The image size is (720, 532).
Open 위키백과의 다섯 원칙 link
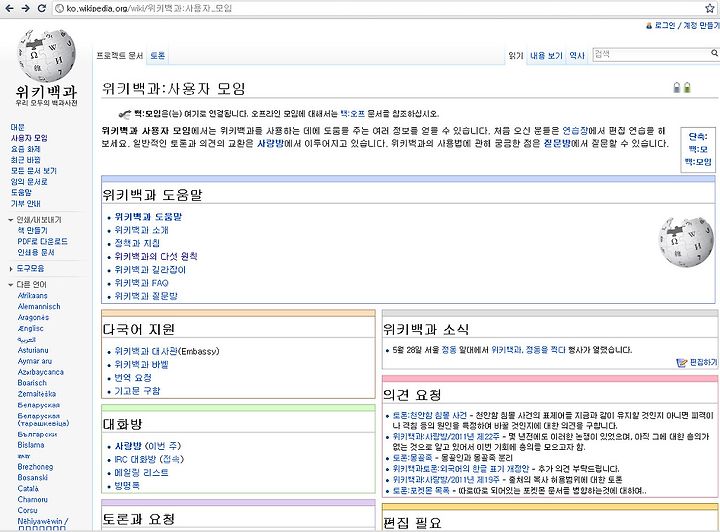156,257
